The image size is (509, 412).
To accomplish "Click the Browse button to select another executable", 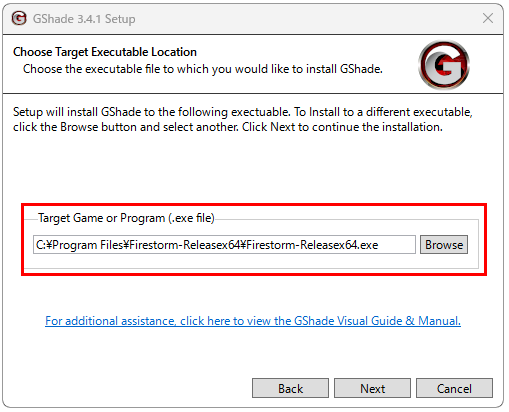I will 444,245.
